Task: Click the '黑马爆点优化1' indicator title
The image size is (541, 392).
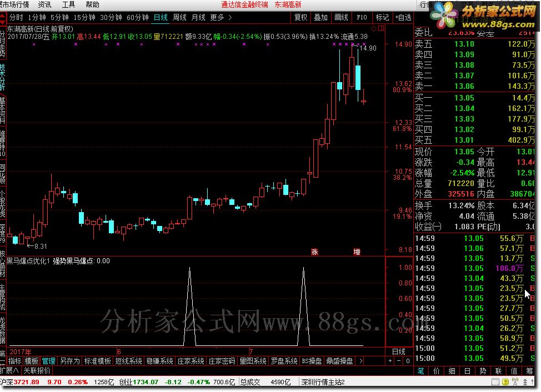Action: [x=28, y=261]
